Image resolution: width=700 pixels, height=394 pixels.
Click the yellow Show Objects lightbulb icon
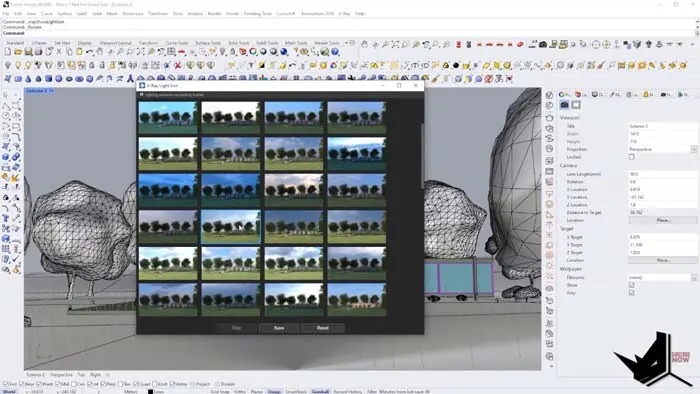click(x=18, y=65)
